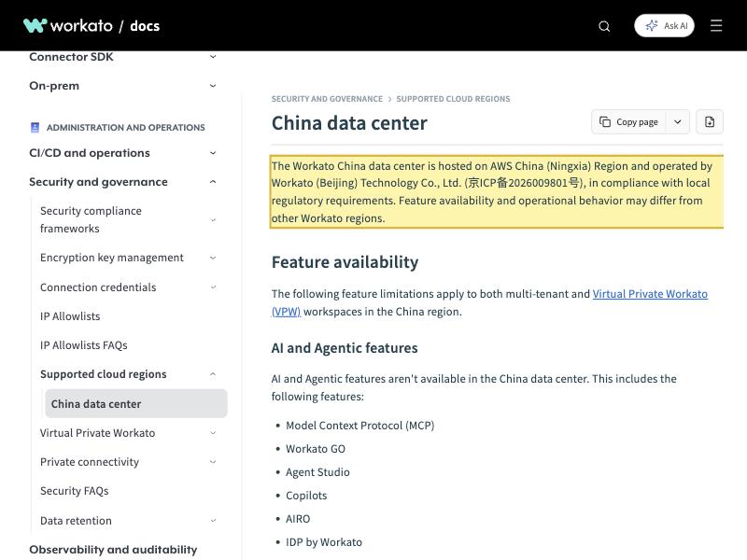This screenshot has width=747, height=560.
Task: Open Observability and auditability section
Action: pos(113,550)
